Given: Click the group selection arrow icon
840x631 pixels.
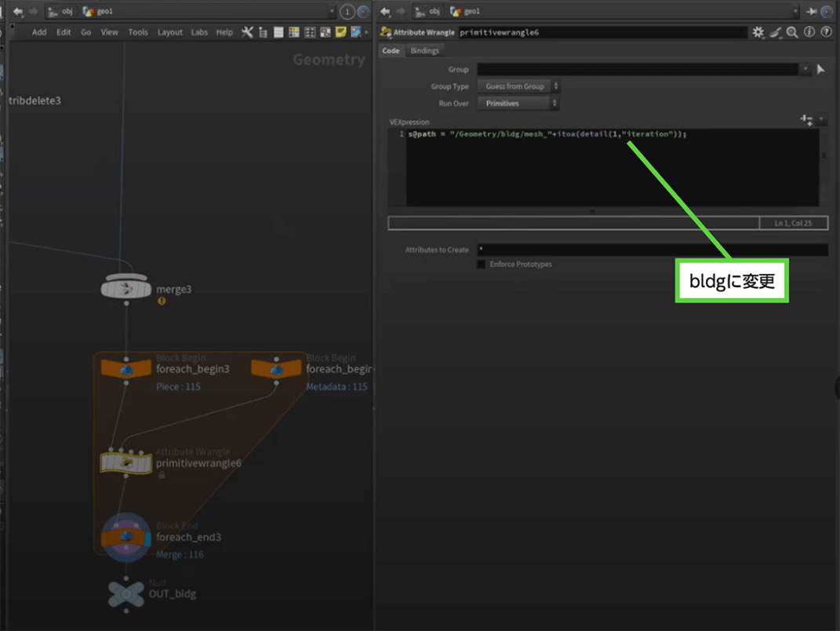Looking at the screenshot, I should tap(821, 70).
